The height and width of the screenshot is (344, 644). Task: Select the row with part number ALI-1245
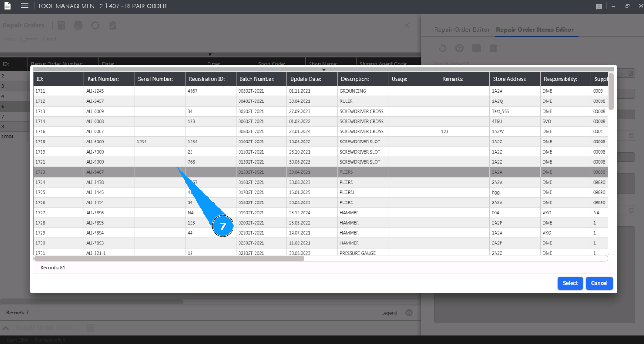321,91
